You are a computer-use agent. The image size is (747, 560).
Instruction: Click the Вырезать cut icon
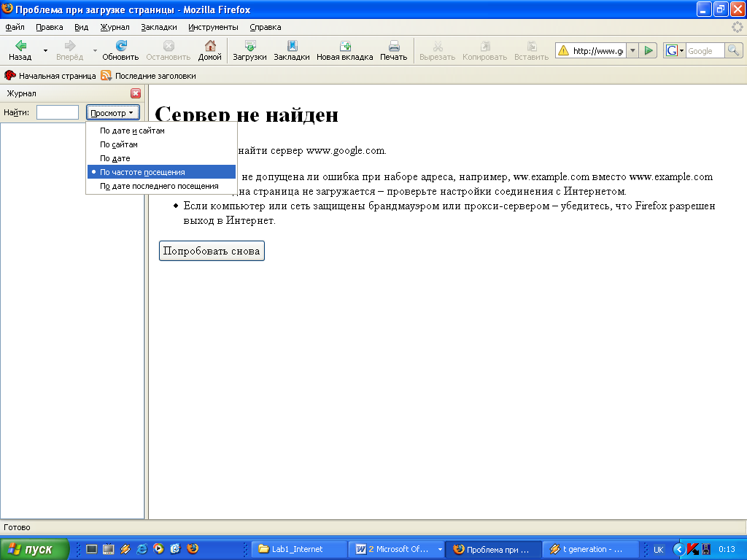(x=438, y=46)
